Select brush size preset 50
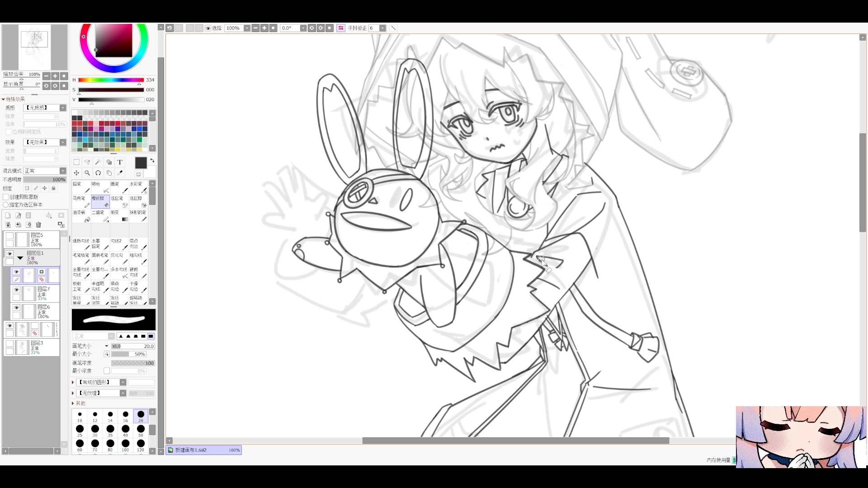 click(141, 431)
